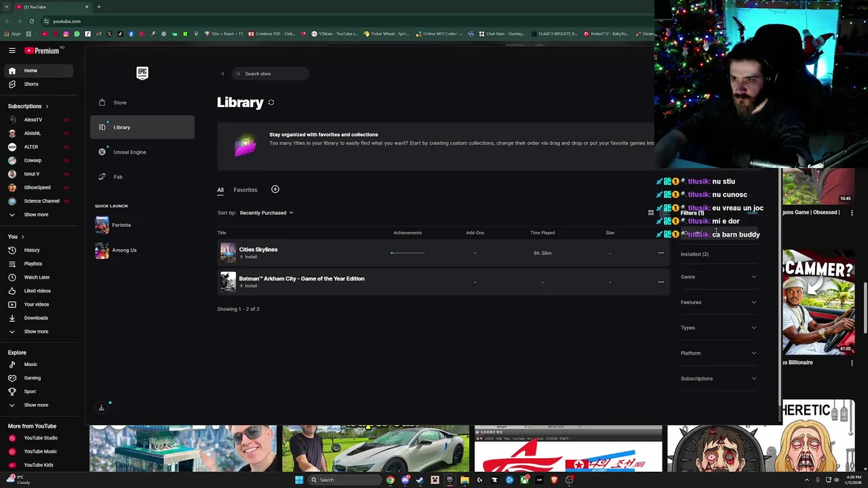Expand the YouTube Subscriptions heading
The image size is (868, 488).
(x=28, y=106)
